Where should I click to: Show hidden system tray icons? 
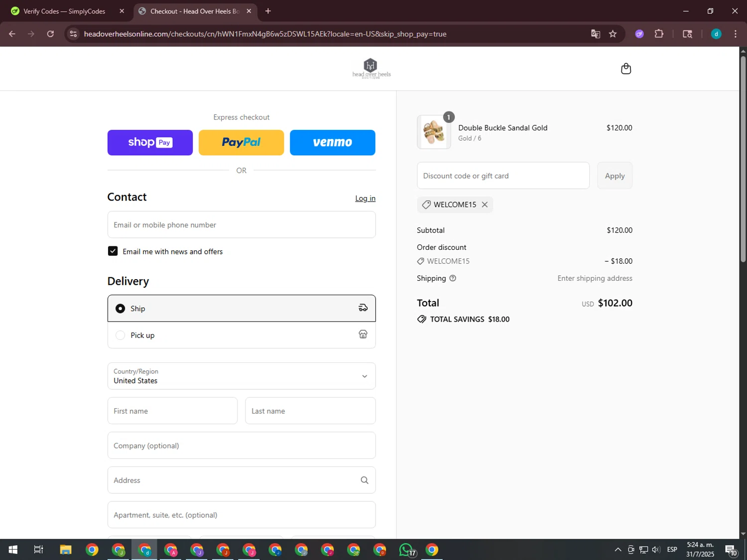[x=618, y=550]
